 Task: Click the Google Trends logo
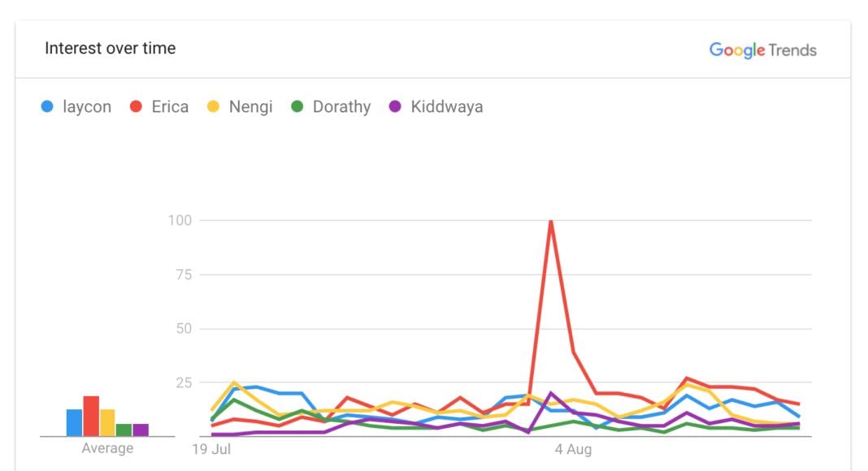tap(762, 50)
